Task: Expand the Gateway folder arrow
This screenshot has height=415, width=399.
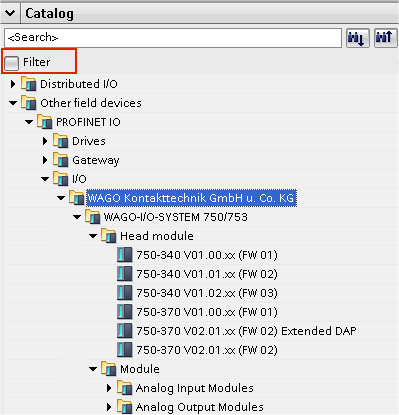Action: pos(45,160)
